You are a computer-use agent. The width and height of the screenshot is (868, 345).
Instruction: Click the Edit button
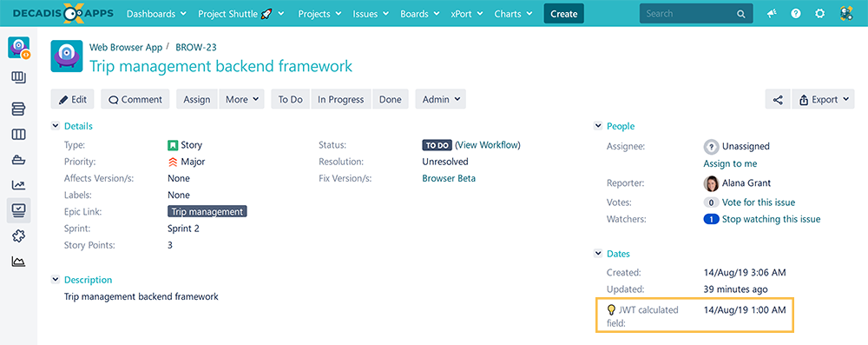coord(73,99)
